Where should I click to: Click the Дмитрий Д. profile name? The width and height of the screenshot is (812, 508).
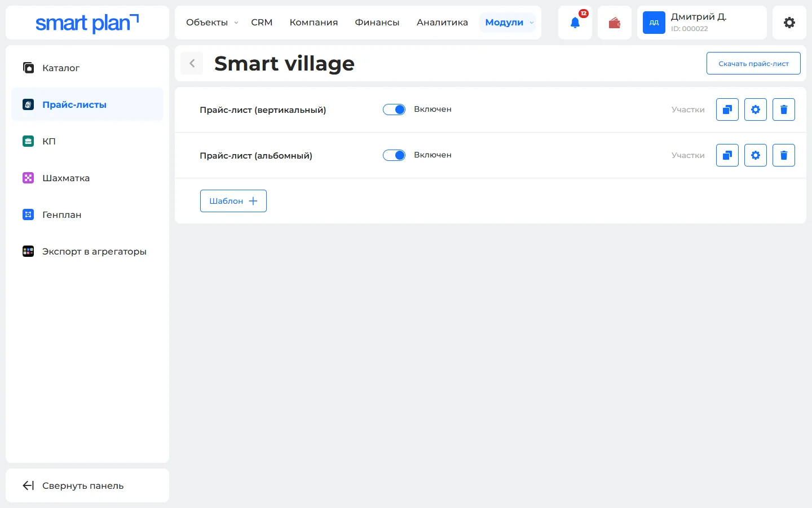699,17
